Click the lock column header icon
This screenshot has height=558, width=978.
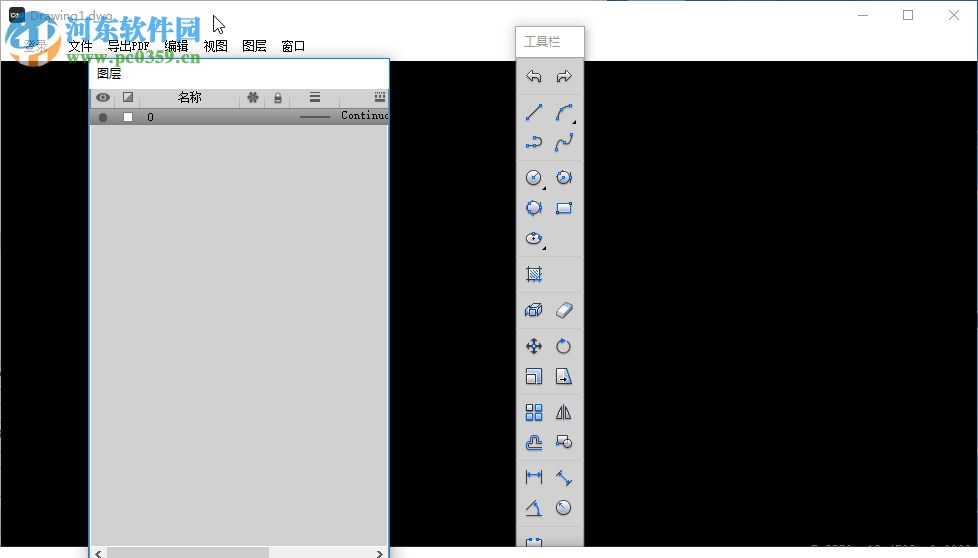point(278,98)
